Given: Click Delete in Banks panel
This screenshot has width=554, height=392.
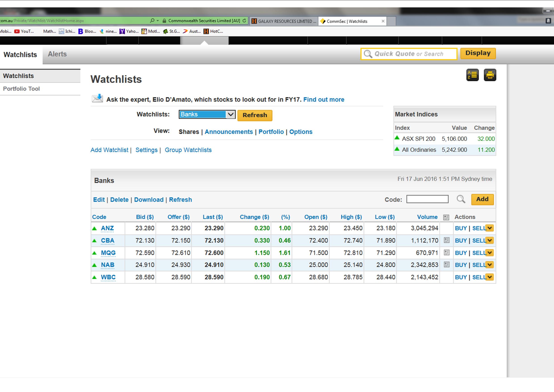Looking at the screenshot, I should 119,200.
